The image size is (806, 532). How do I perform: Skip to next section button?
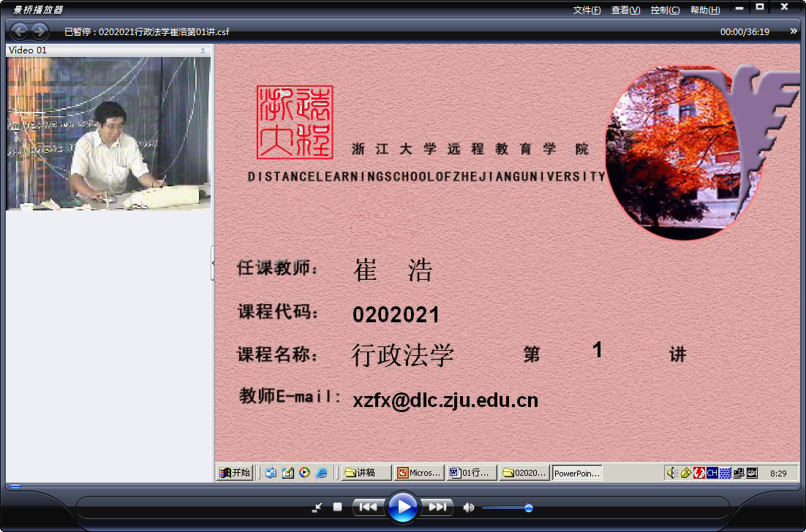437,507
